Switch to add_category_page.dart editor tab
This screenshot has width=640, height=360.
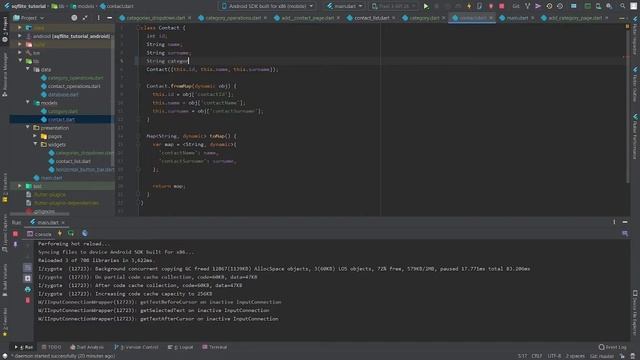point(574,18)
